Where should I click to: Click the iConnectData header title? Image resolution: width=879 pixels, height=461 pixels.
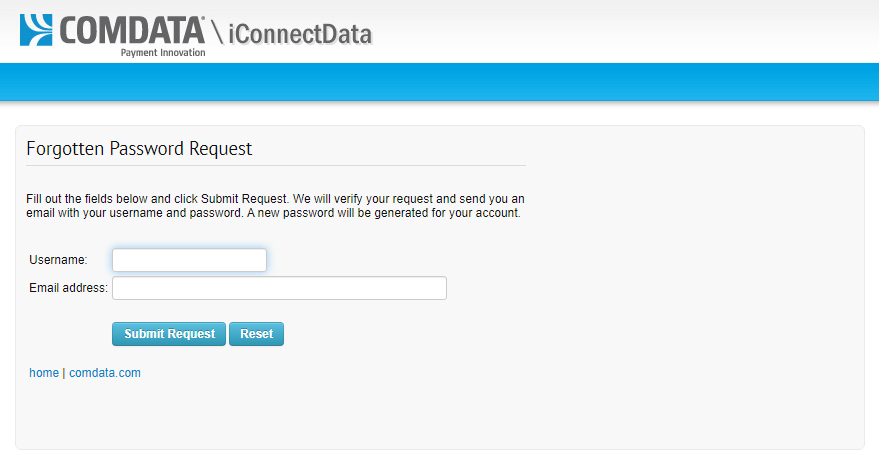[300, 34]
